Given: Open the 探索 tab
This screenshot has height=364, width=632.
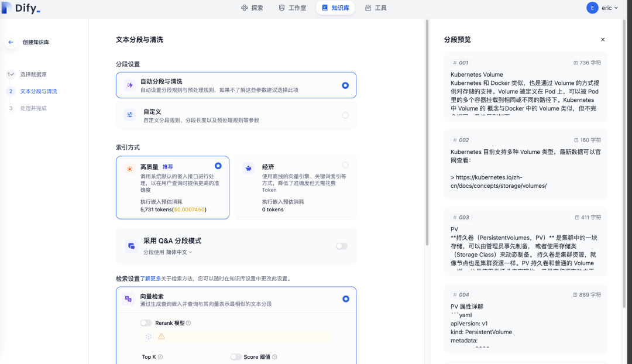Looking at the screenshot, I should [x=252, y=8].
